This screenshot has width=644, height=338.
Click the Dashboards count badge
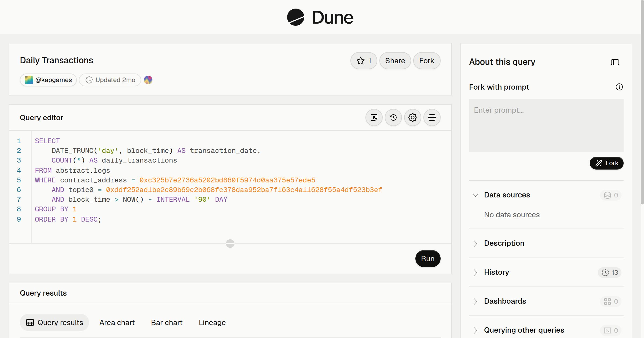point(611,301)
